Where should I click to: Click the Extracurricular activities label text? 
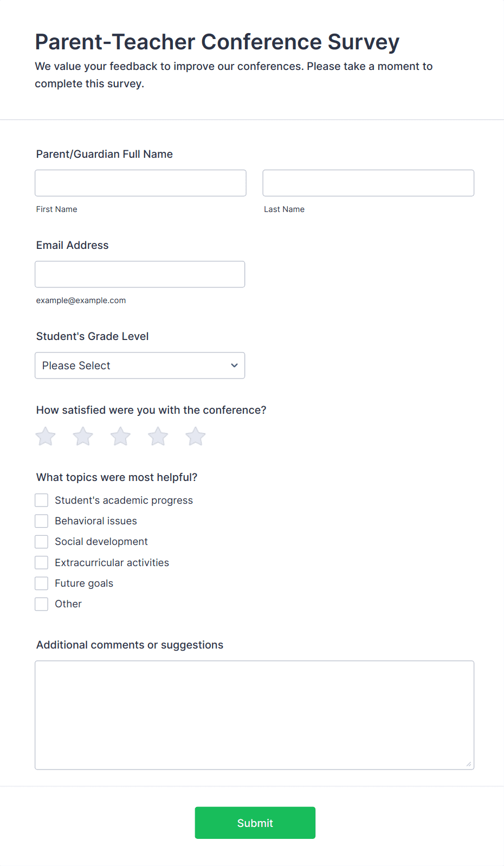pyautogui.click(x=112, y=563)
